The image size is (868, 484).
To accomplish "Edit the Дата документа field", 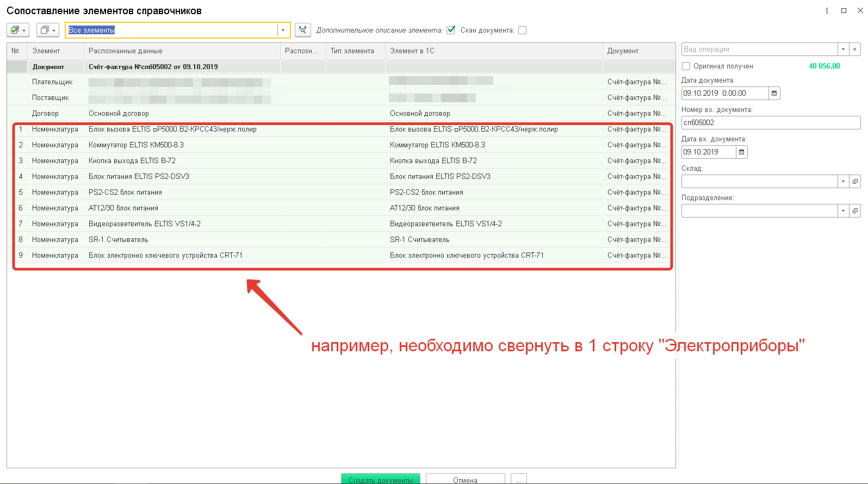I will (x=725, y=93).
